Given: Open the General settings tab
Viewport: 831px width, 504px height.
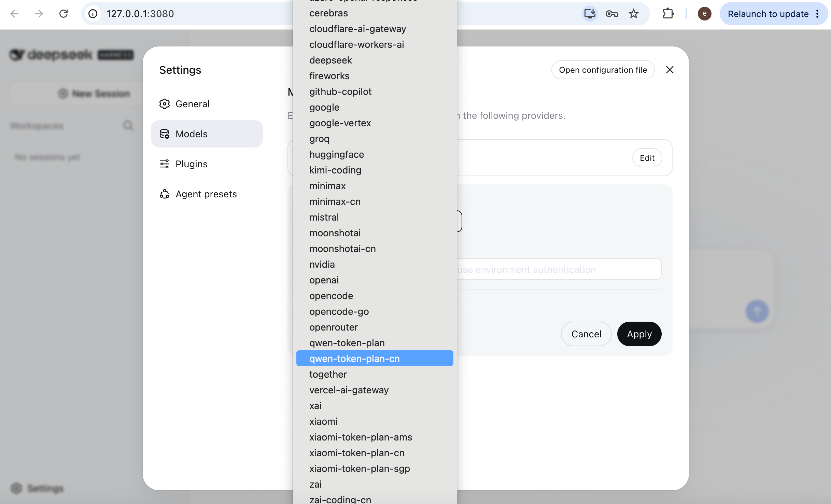Looking at the screenshot, I should pos(207,104).
